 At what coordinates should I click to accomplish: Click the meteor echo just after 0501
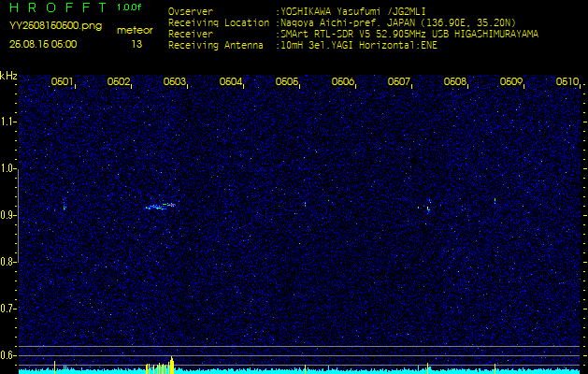[x=65, y=206]
